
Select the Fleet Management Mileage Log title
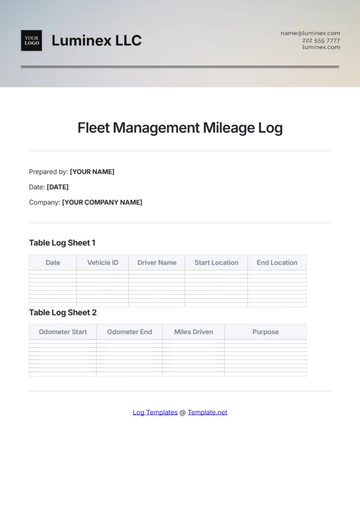[180, 128]
